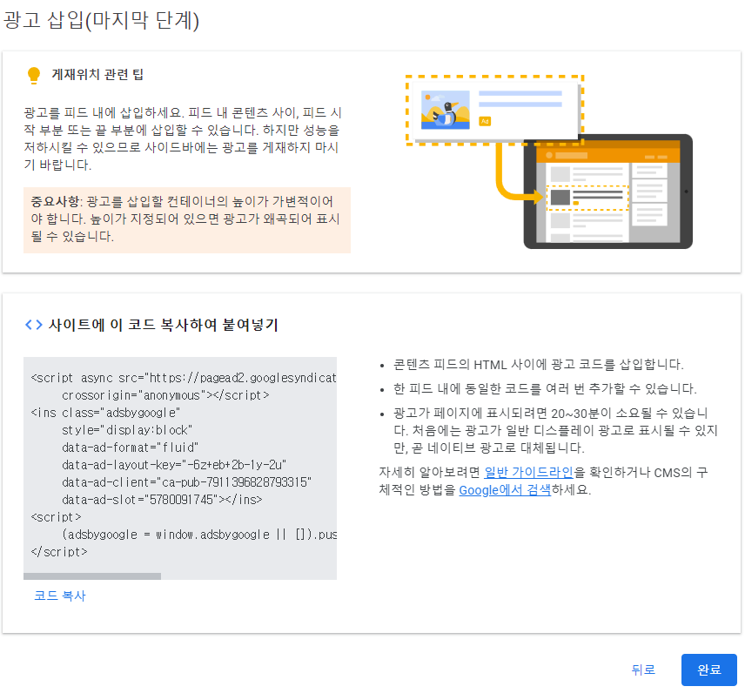Click the '코드 복사' copy code link
The height and width of the screenshot is (700, 745).
60,596
